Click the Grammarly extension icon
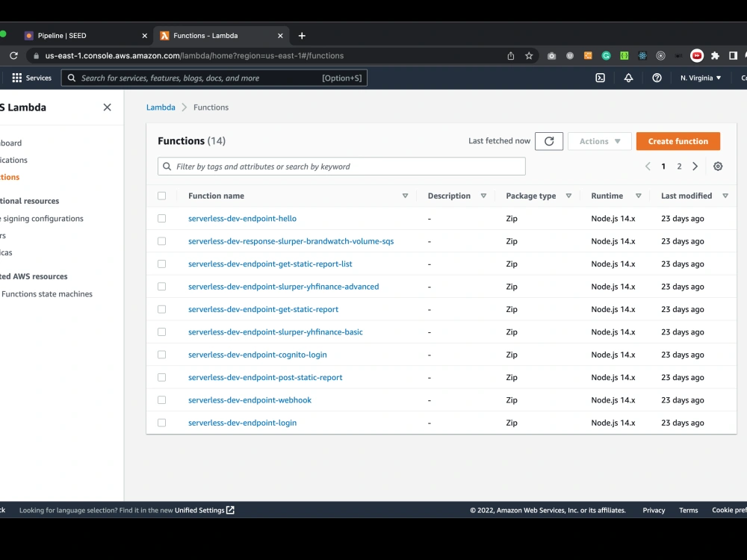Screen dimensions: 747x560 coord(606,56)
